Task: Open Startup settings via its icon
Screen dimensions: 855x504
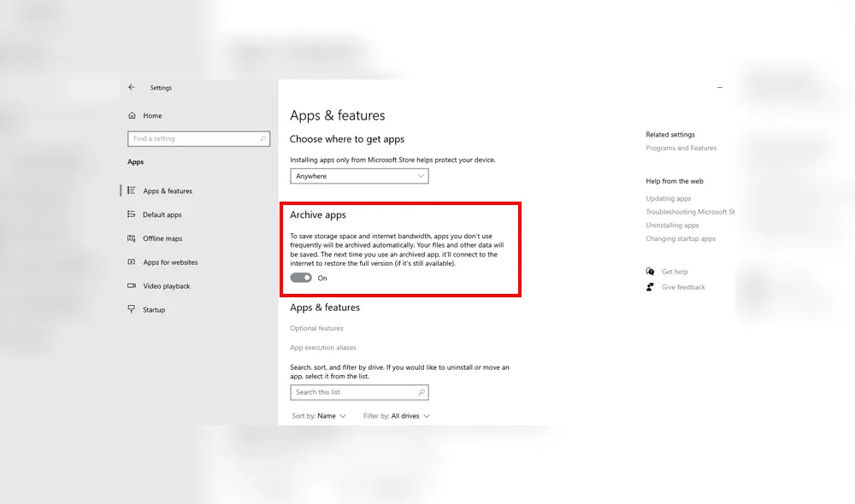Action: (133, 309)
